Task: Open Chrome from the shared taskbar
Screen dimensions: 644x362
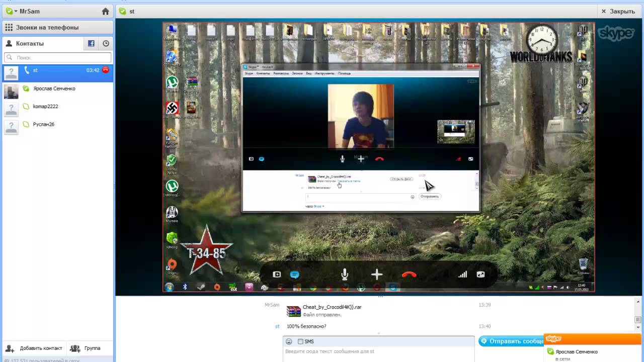Action: click(313, 288)
